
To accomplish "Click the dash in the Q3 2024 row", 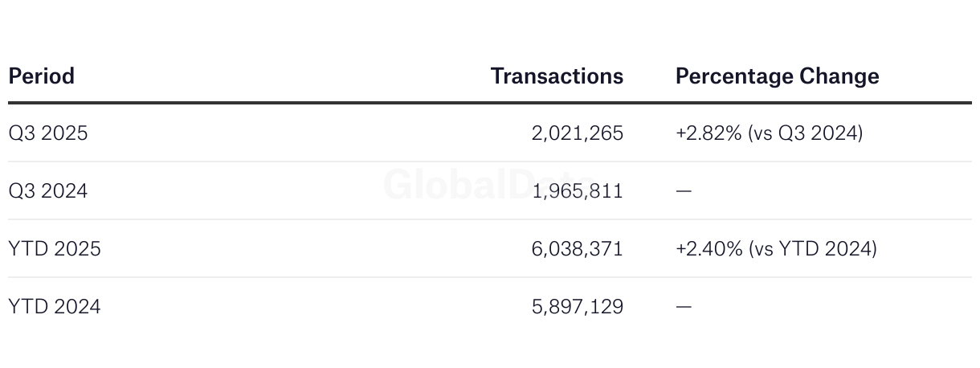I will tap(684, 191).
